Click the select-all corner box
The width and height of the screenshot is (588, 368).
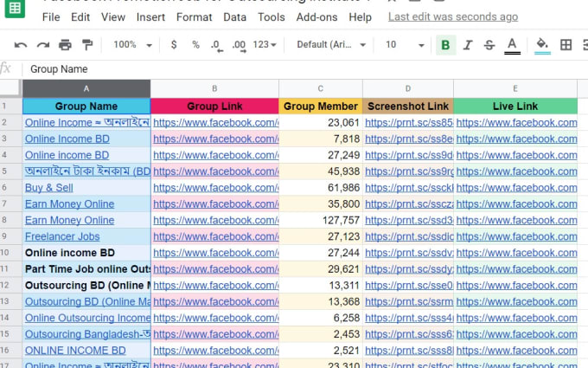[x=10, y=88]
